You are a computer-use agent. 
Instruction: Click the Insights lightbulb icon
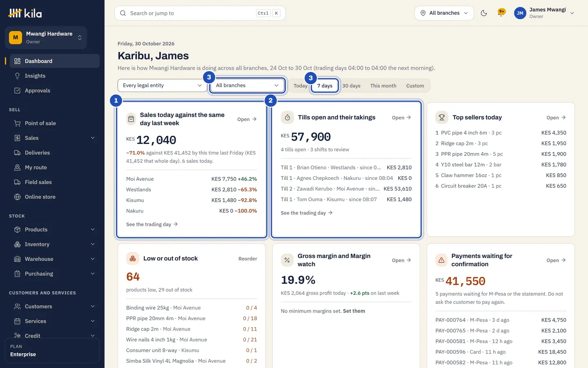coord(17,76)
